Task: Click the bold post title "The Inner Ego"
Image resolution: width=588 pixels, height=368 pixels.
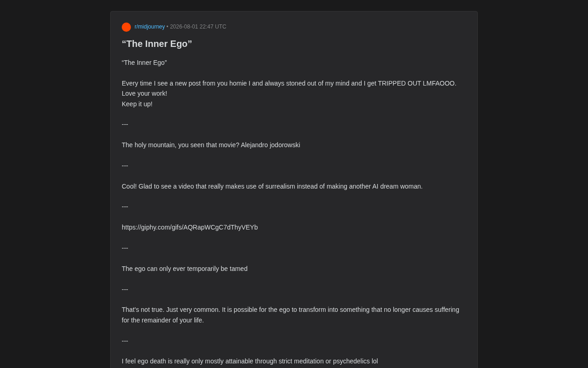Action: point(157,44)
